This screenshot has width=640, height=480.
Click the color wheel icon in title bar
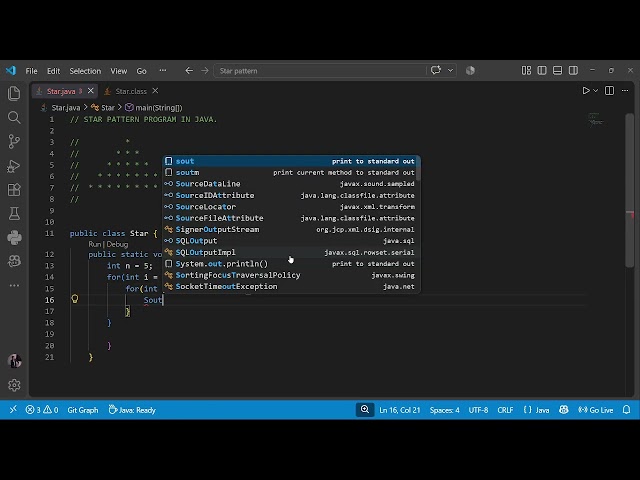pyautogui.click(x=470, y=71)
